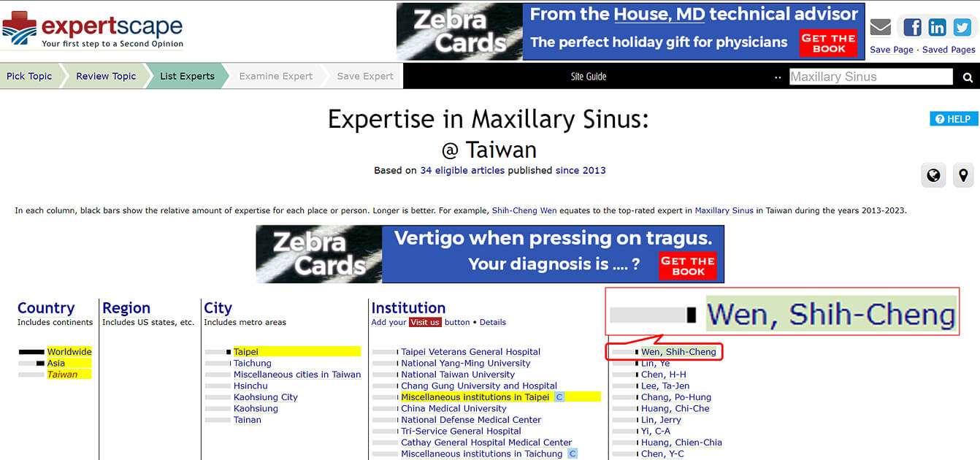The height and width of the screenshot is (460, 980).
Task: Open the 34 eligible articles link
Action: [462, 171]
